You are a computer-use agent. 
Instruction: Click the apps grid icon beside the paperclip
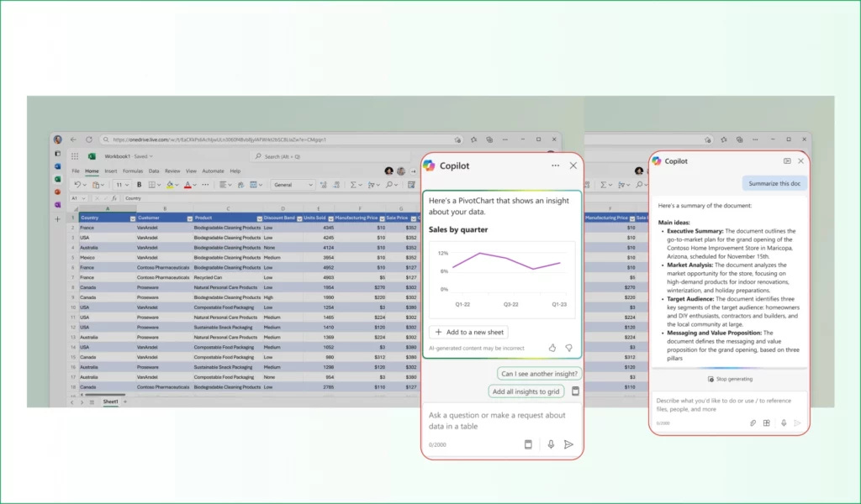[767, 423]
